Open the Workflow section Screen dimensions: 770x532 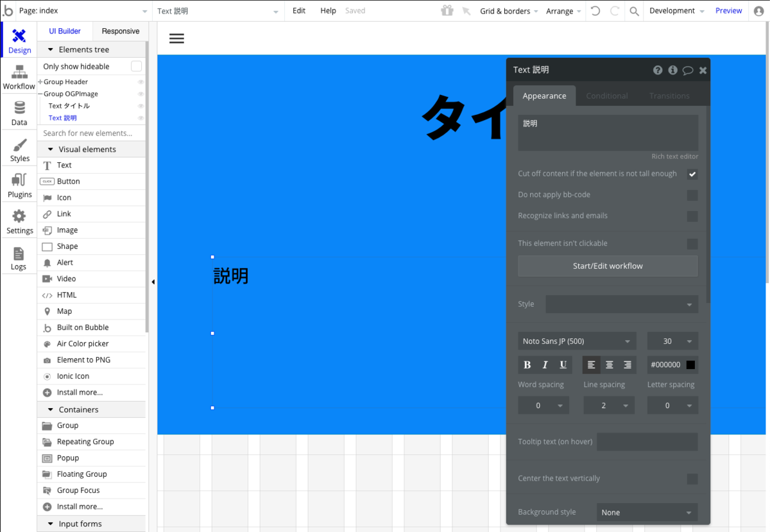[19, 78]
